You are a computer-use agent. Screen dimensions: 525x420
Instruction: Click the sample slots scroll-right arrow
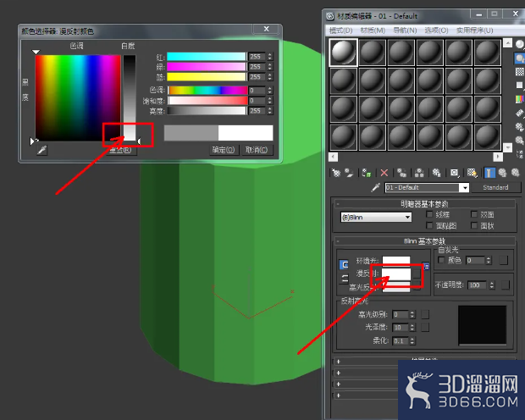tap(498, 157)
